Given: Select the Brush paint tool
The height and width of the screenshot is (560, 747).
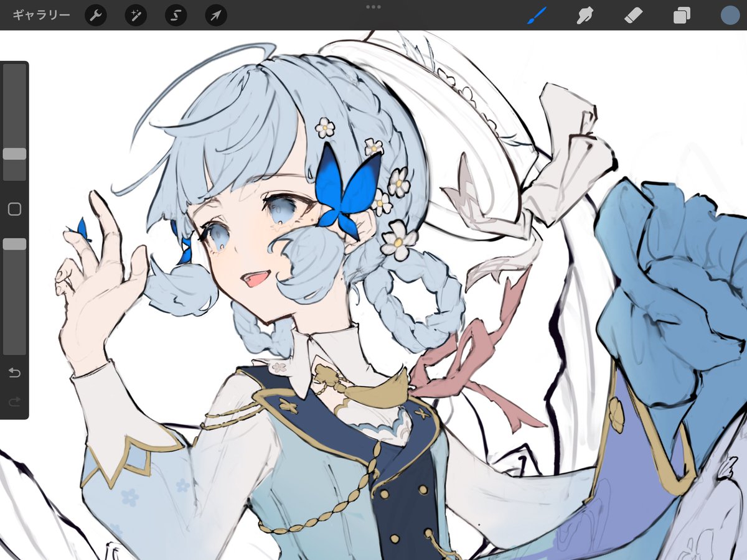Looking at the screenshot, I should pos(536,15).
